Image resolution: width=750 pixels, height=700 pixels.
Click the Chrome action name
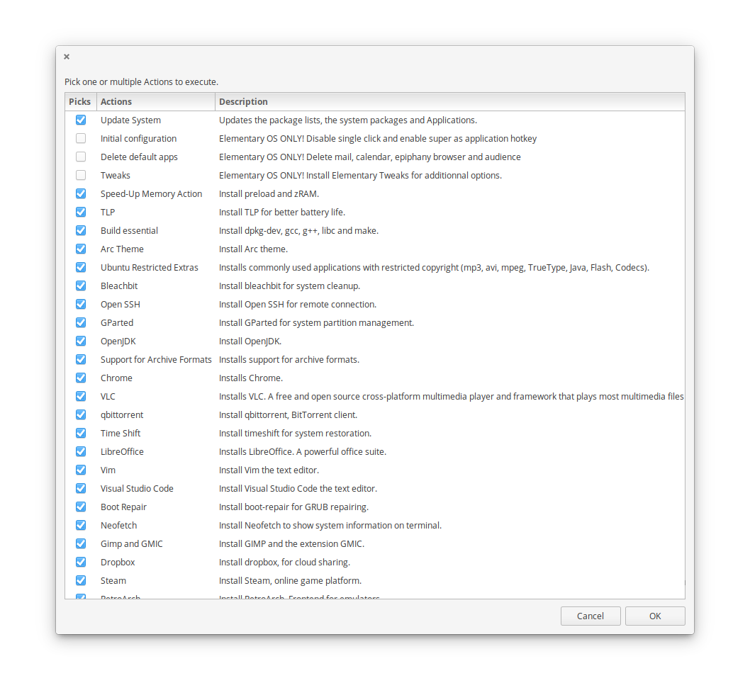click(x=116, y=378)
